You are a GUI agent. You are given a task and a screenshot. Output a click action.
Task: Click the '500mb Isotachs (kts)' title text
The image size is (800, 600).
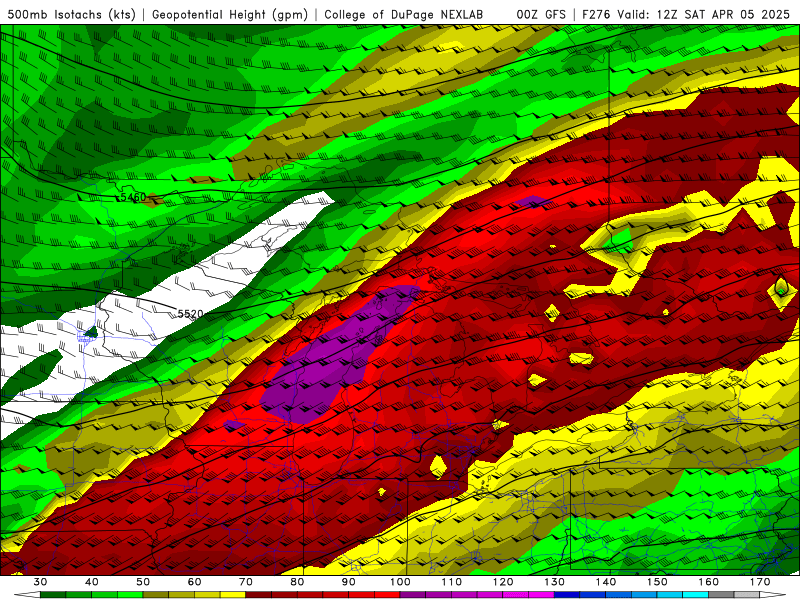coord(71,15)
